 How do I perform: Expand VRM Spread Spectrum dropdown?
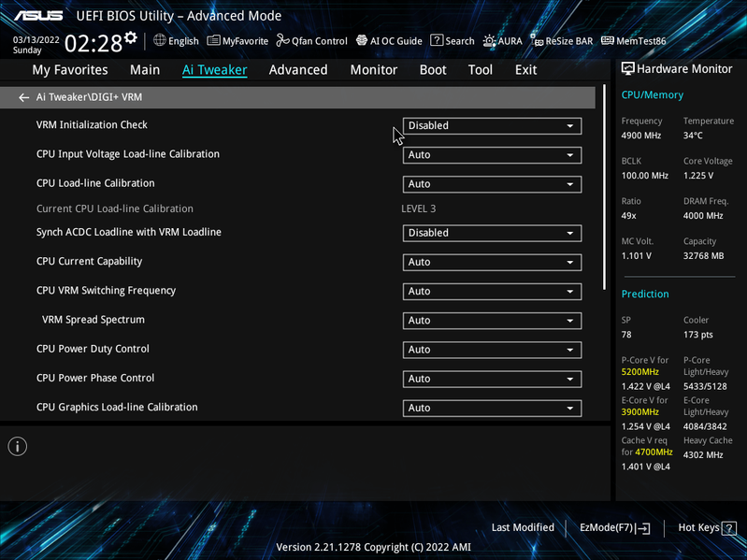click(492, 321)
